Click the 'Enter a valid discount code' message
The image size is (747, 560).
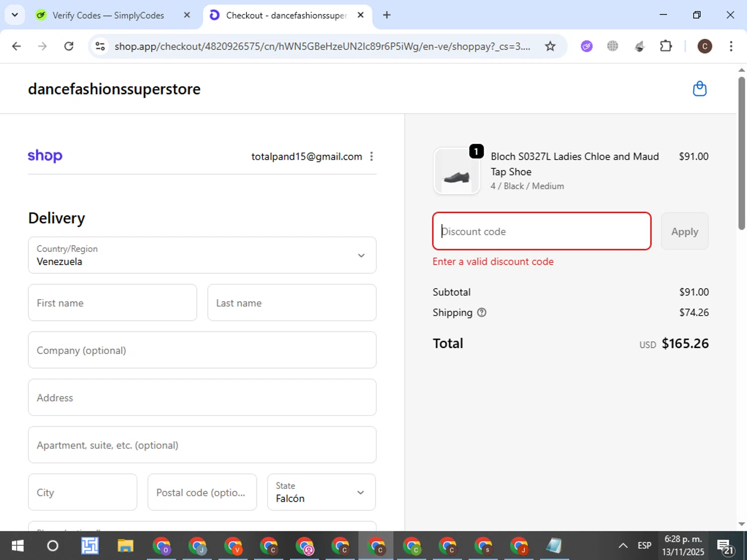point(493,261)
